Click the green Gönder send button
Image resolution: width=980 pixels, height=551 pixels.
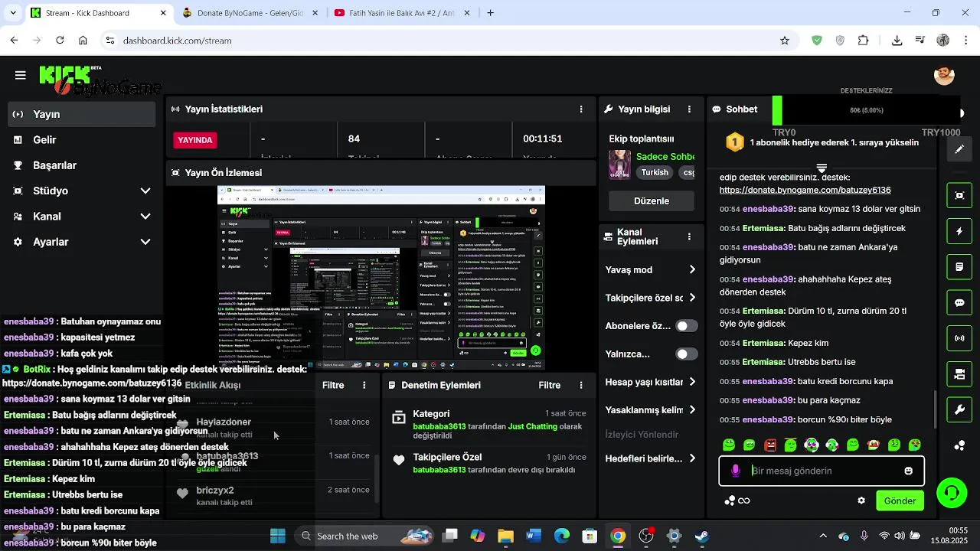click(x=900, y=500)
